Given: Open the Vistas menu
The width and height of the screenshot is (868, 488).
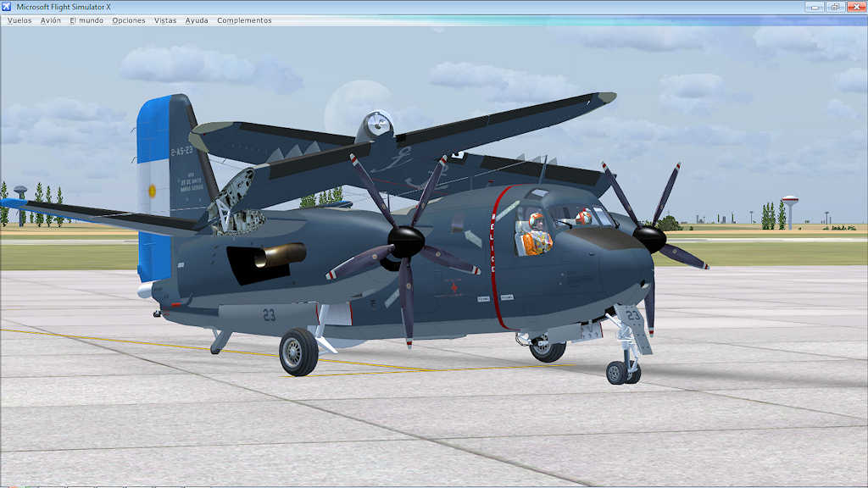Looking at the screenshot, I should tap(165, 20).
